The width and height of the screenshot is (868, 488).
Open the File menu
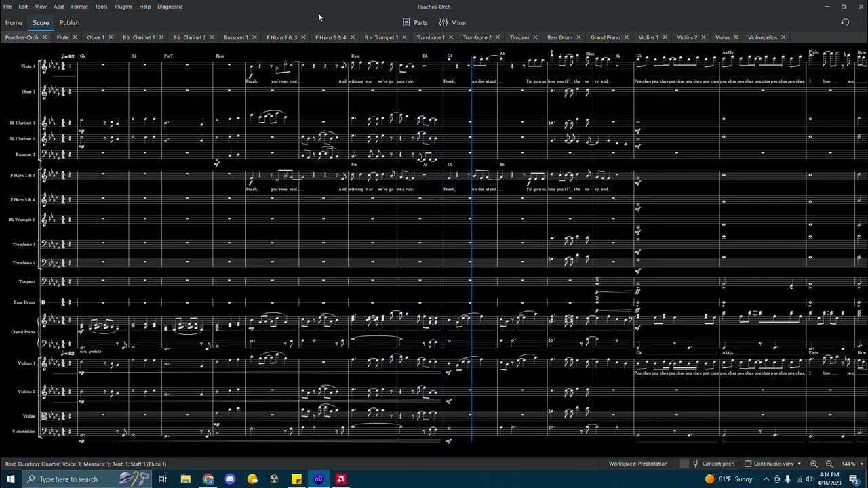point(7,7)
